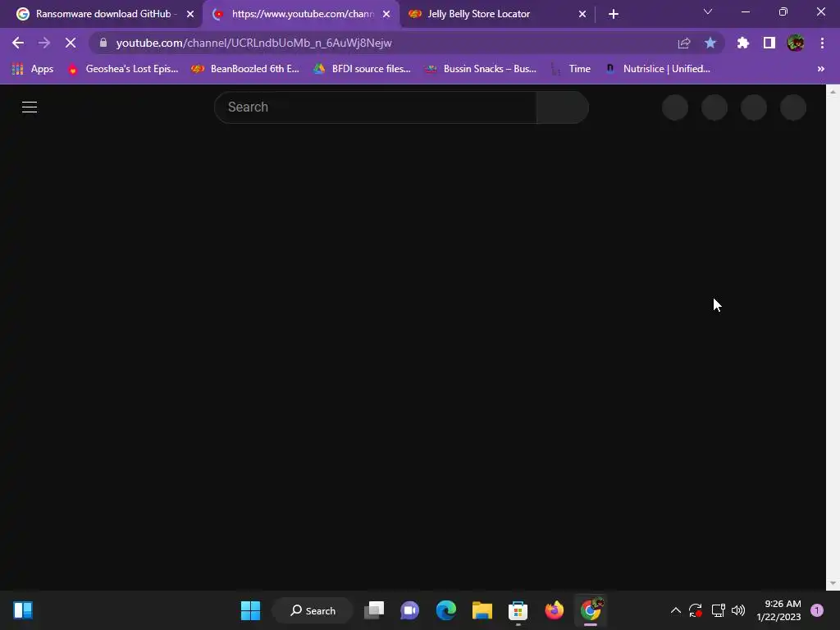Screen dimensions: 840x630
Task: Open the Chrome side panel
Action: (x=769, y=43)
